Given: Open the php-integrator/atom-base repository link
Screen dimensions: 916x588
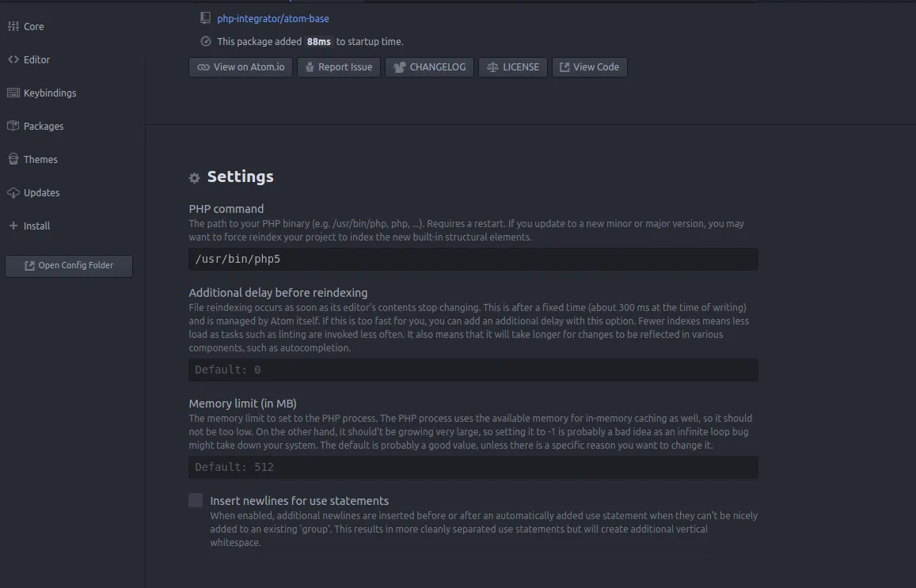Looking at the screenshot, I should pos(273,18).
